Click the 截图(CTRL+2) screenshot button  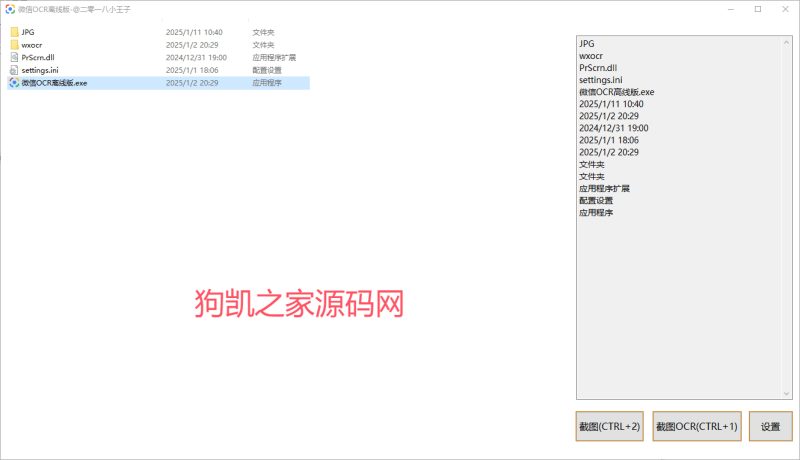pos(609,426)
